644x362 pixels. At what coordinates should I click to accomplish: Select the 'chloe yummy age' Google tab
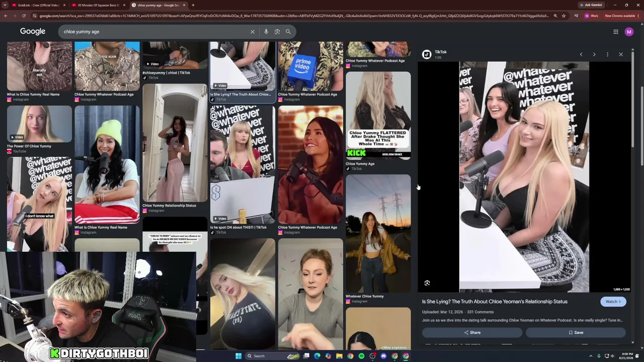(x=158, y=5)
